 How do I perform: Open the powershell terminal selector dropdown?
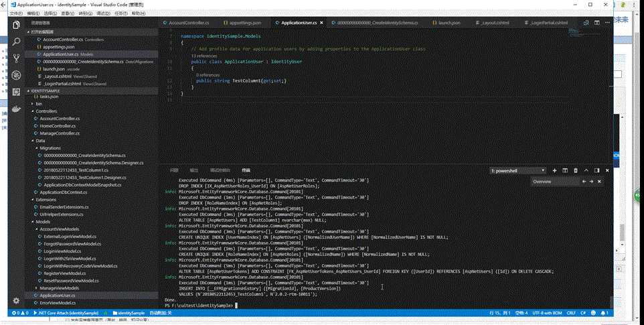click(517, 170)
